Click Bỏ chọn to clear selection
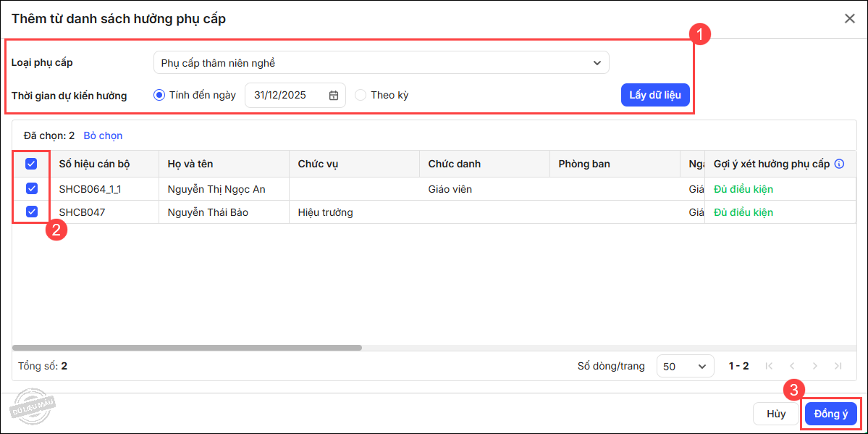This screenshot has height=434, width=868. pyautogui.click(x=103, y=135)
